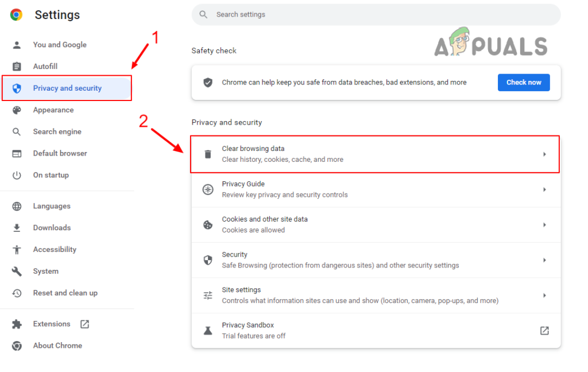Screen dimensions: 588x372
Task: Click the Chrome logo icon
Action: [16, 14]
